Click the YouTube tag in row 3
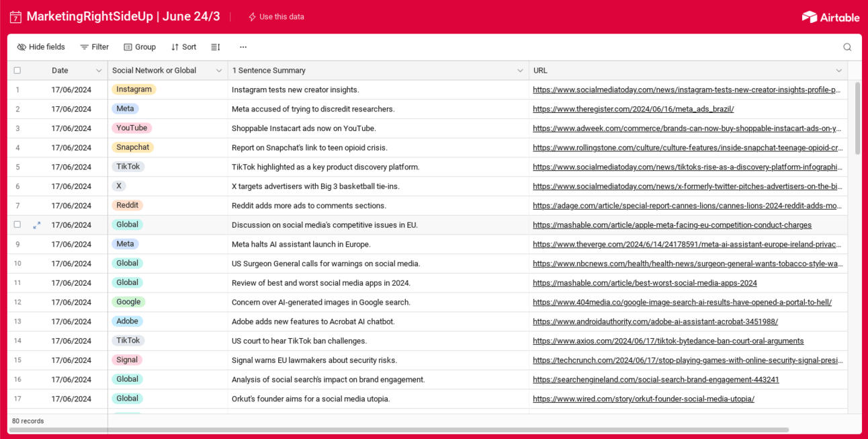The image size is (868, 439). 132,128
